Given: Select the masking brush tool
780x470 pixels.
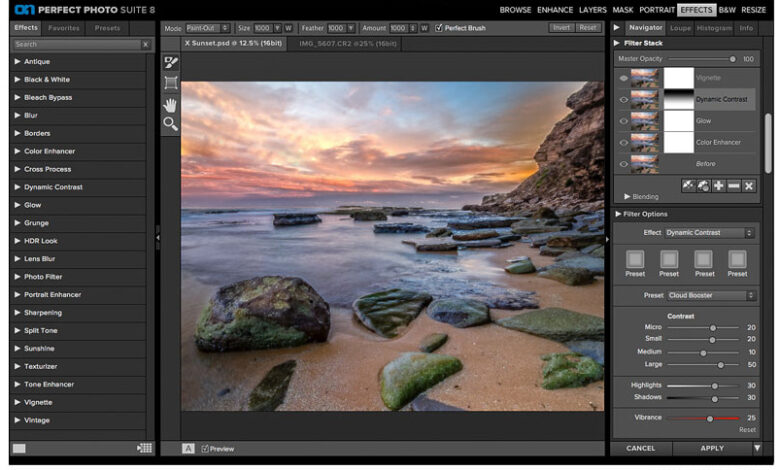Looking at the screenshot, I should click(x=171, y=62).
